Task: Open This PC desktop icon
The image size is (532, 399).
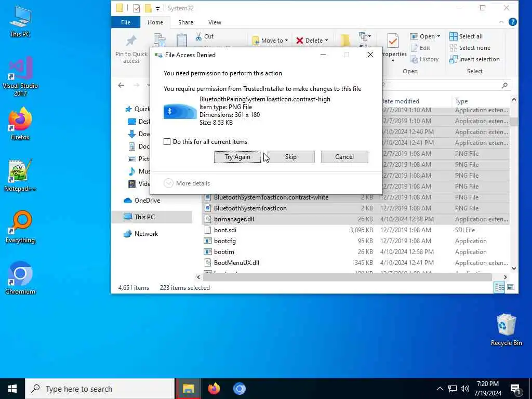Action: pos(20,21)
